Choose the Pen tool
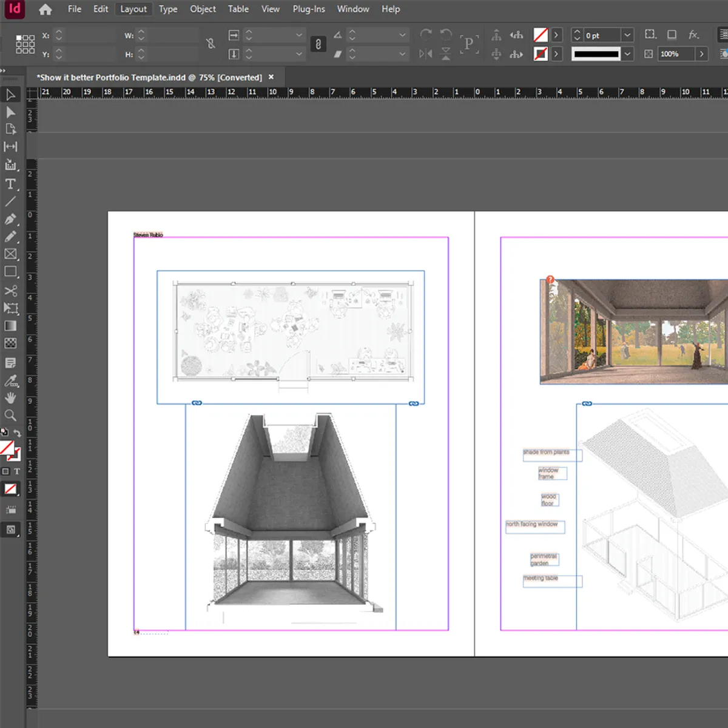This screenshot has width=728, height=728. (x=10, y=220)
